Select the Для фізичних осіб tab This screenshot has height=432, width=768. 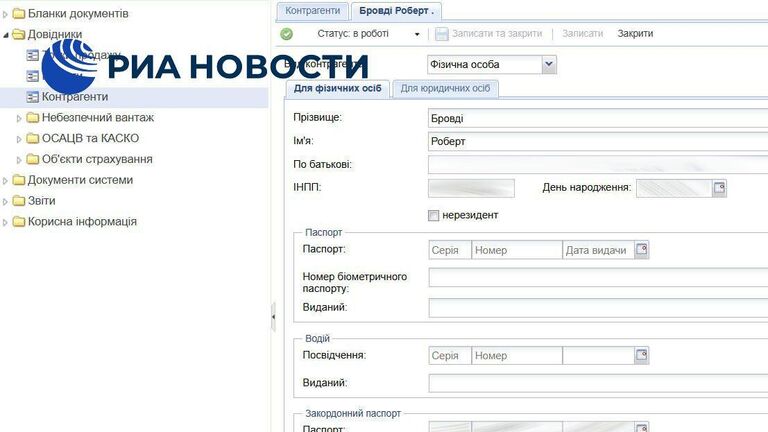tap(337, 89)
